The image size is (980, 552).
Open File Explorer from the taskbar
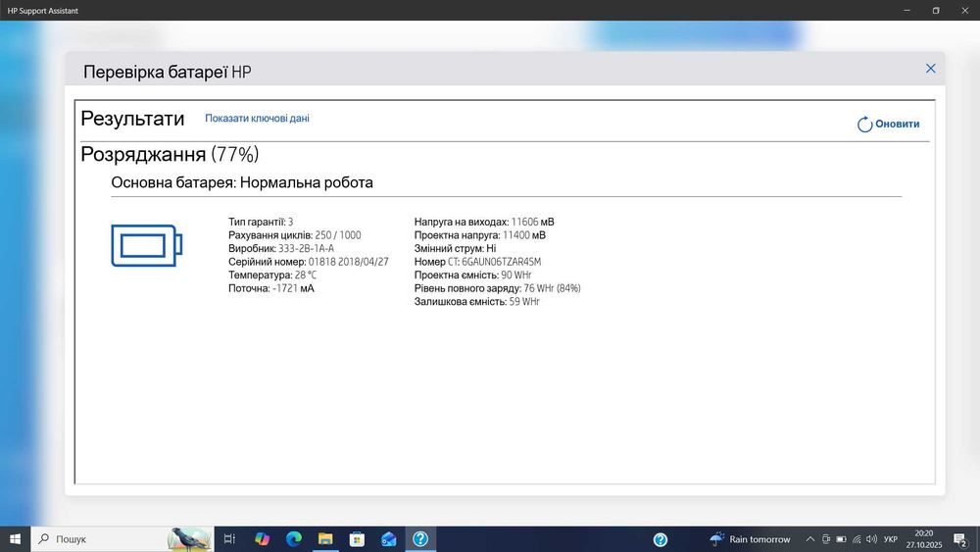tap(325, 539)
